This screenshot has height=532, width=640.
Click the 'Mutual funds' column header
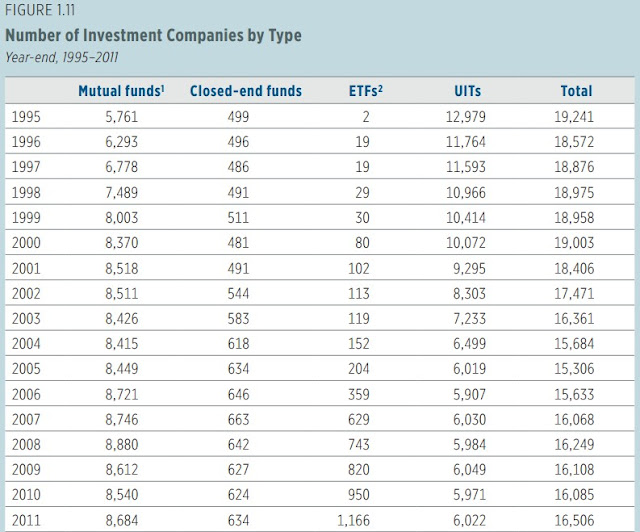[x=121, y=91]
